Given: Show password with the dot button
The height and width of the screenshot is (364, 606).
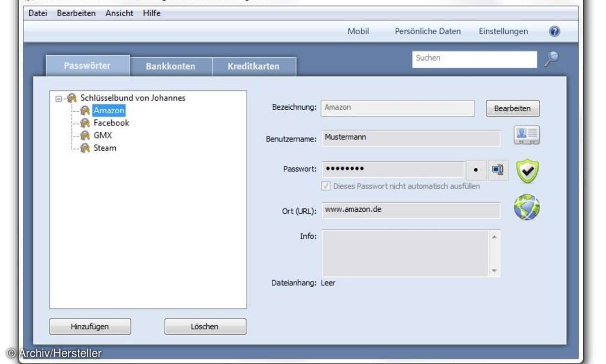Looking at the screenshot, I should (476, 170).
